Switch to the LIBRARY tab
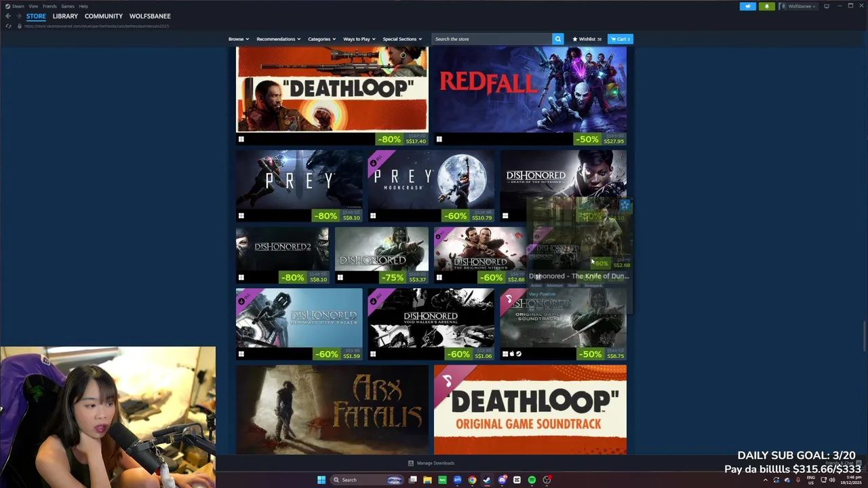 (x=65, y=16)
